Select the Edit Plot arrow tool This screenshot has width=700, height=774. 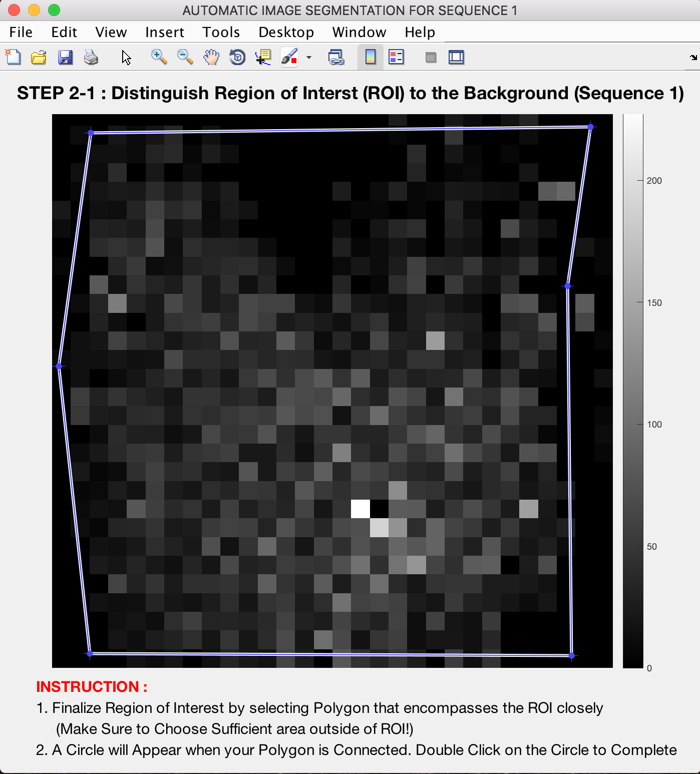pyautogui.click(x=126, y=58)
